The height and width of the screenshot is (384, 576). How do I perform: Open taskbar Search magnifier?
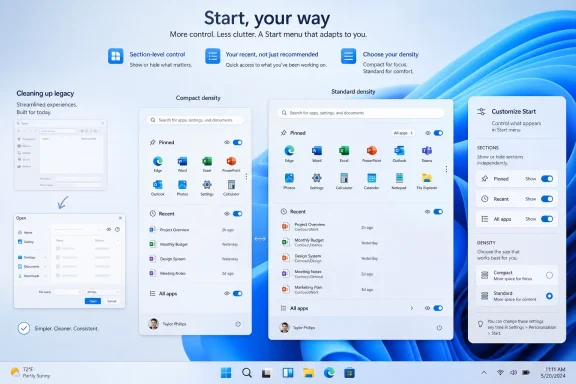[247, 373]
